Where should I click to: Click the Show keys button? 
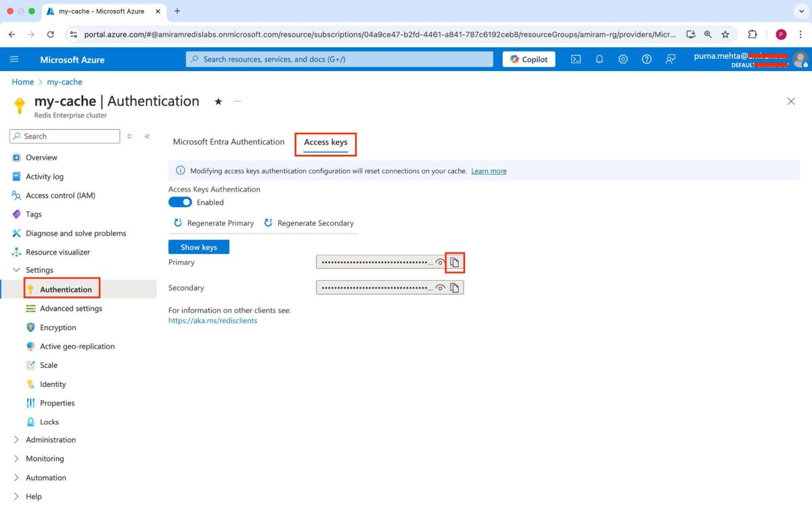(198, 246)
